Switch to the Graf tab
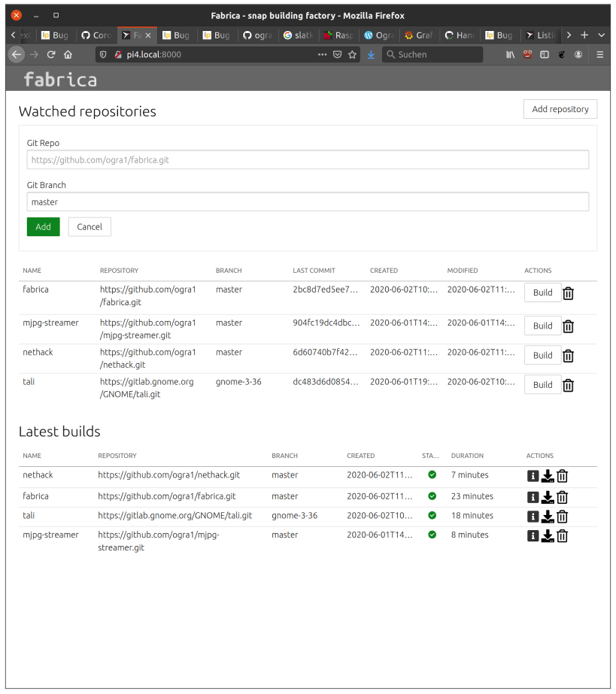616x694 pixels. [420, 35]
